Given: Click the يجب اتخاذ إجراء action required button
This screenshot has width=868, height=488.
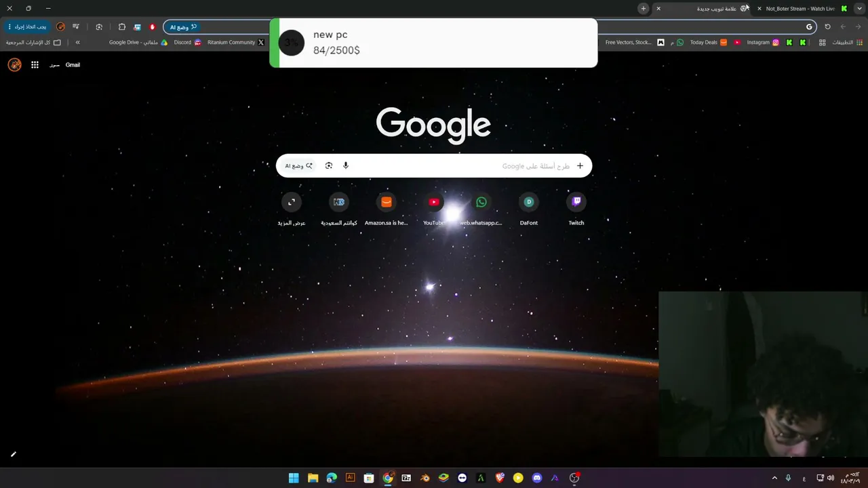Looking at the screenshot, I should [27, 27].
